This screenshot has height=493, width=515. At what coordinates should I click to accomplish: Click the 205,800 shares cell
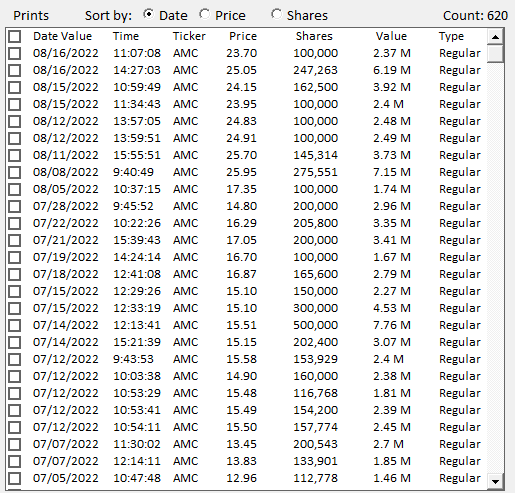pyautogui.click(x=315, y=223)
